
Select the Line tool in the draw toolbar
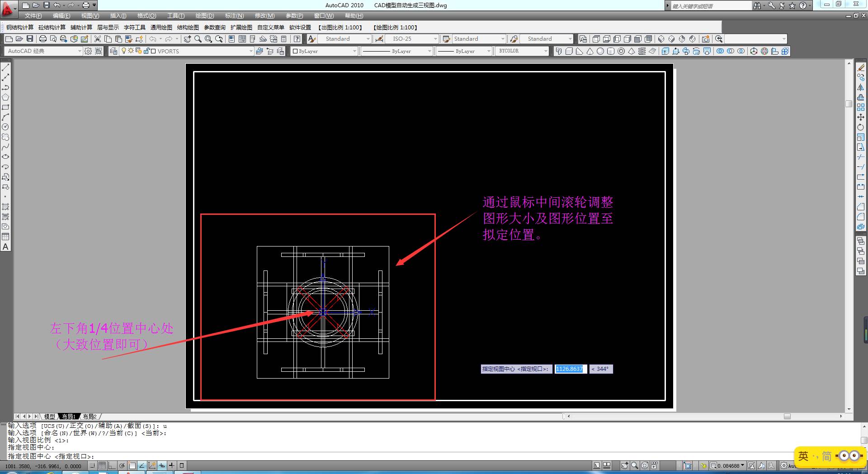(x=5, y=67)
